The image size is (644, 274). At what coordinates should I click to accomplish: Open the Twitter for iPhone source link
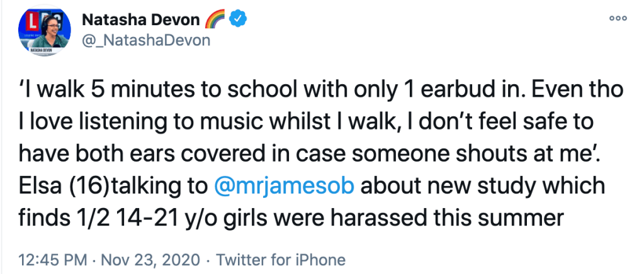point(277,260)
